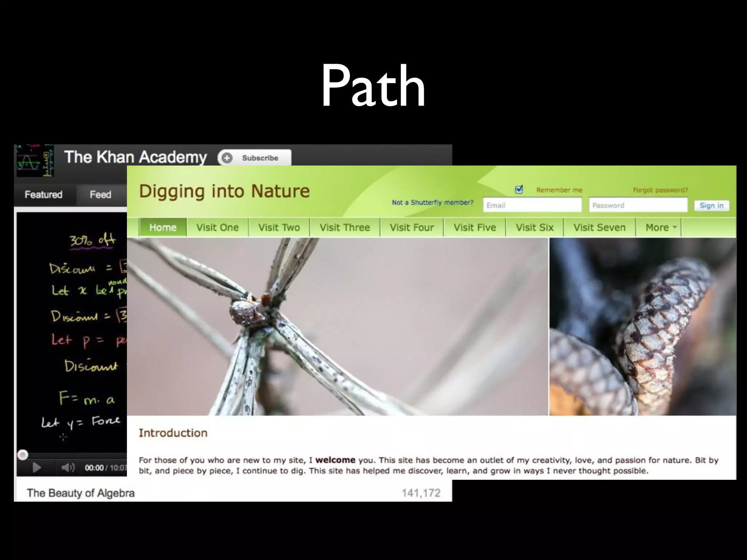The image size is (747, 560).
Task: Toggle the Remember me checkbox
Action: [x=519, y=190]
